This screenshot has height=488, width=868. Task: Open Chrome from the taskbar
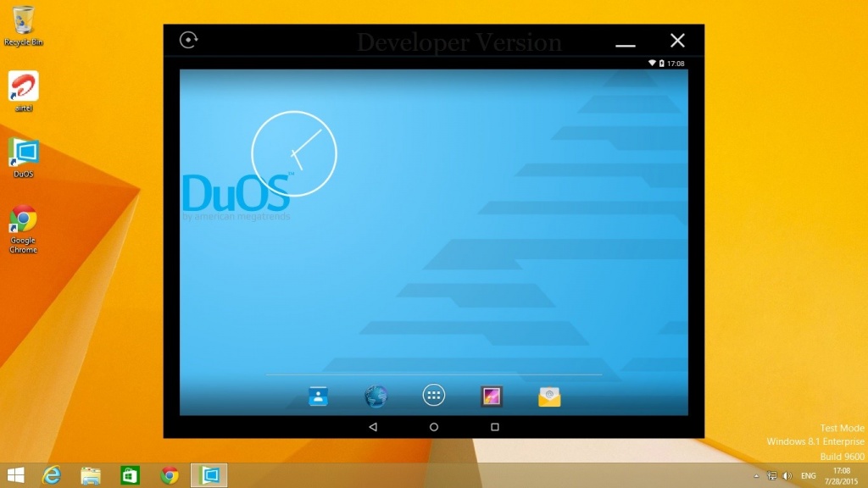point(170,475)
